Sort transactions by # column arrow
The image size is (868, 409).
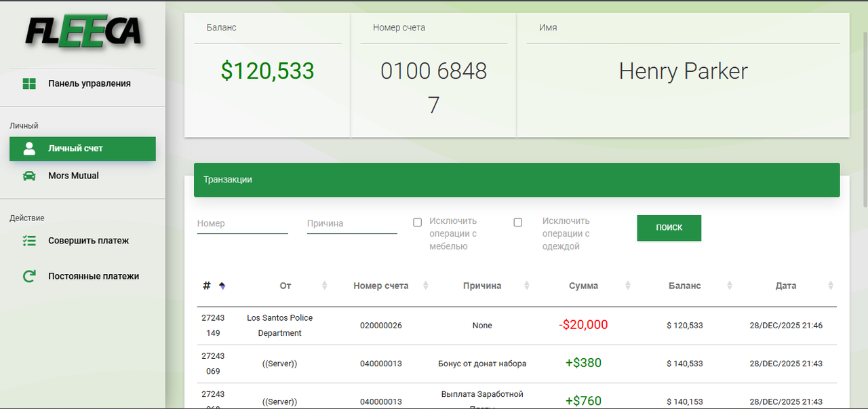point(222,286)
